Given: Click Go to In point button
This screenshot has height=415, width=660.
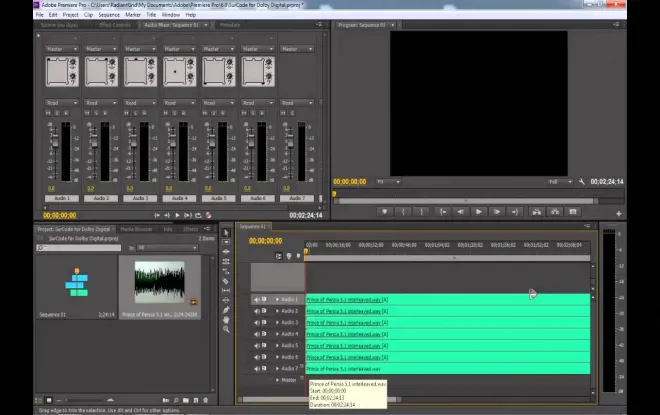Looking at the screenshot, I should pos(443,212).
